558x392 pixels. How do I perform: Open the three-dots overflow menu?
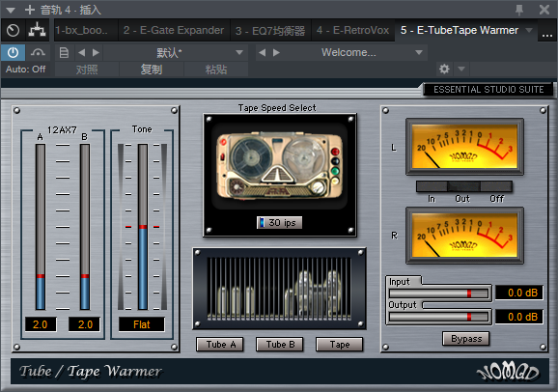click(547, 35)
